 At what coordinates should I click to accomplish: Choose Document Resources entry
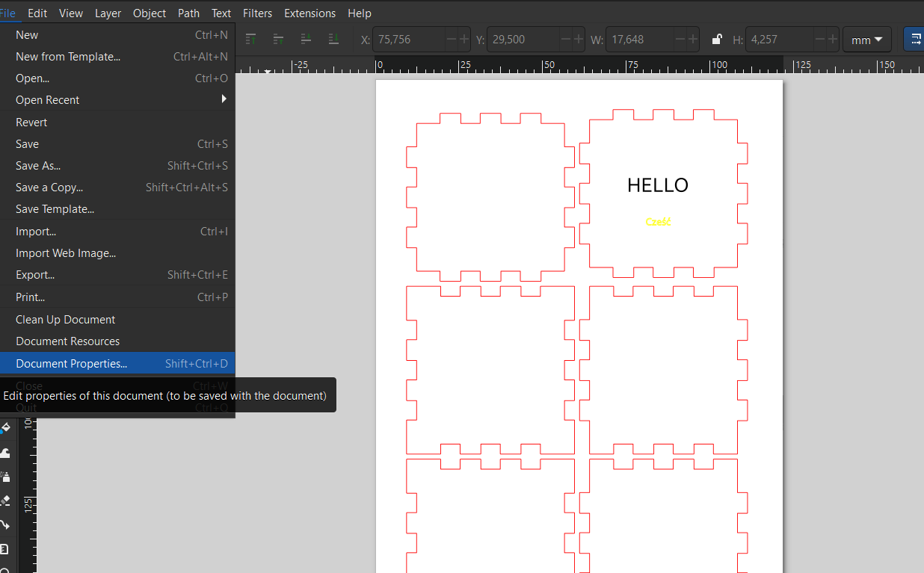tap(117, 341)
